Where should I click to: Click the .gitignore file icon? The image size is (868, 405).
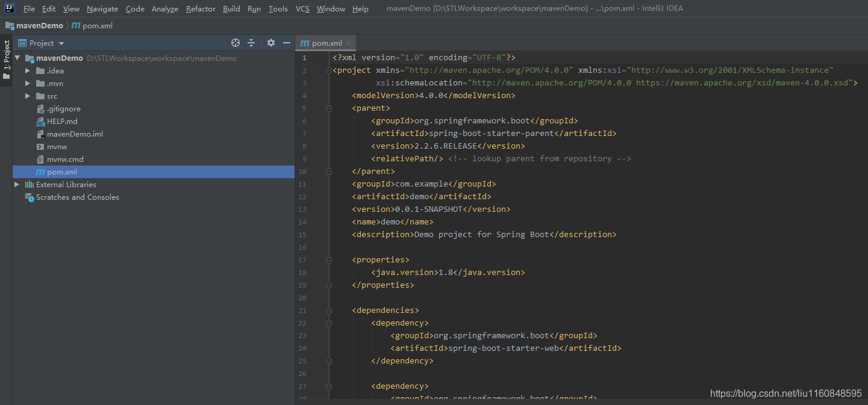pos(40,109)
